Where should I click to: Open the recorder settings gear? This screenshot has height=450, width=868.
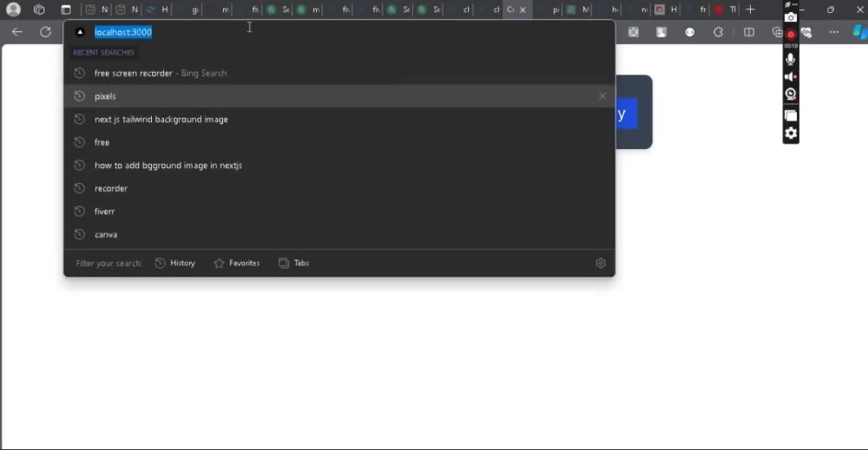click(791, 134)
